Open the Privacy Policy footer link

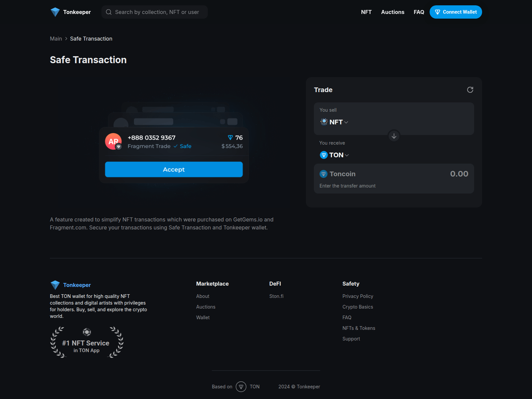pos(358,296)
